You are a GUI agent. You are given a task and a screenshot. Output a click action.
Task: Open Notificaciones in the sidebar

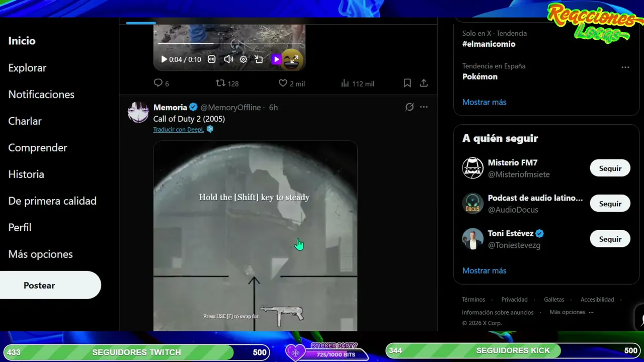(x=41, y=95)
